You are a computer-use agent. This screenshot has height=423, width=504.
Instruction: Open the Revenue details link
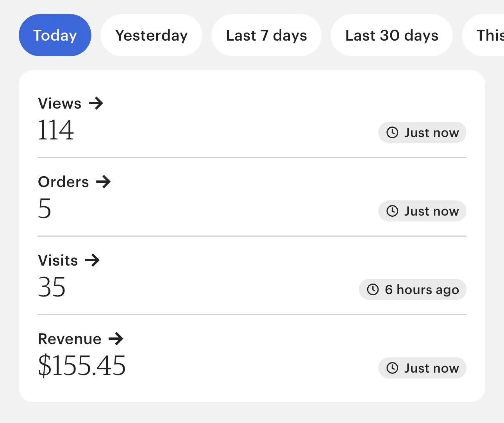pyautogui.click(x=70, y=339)
